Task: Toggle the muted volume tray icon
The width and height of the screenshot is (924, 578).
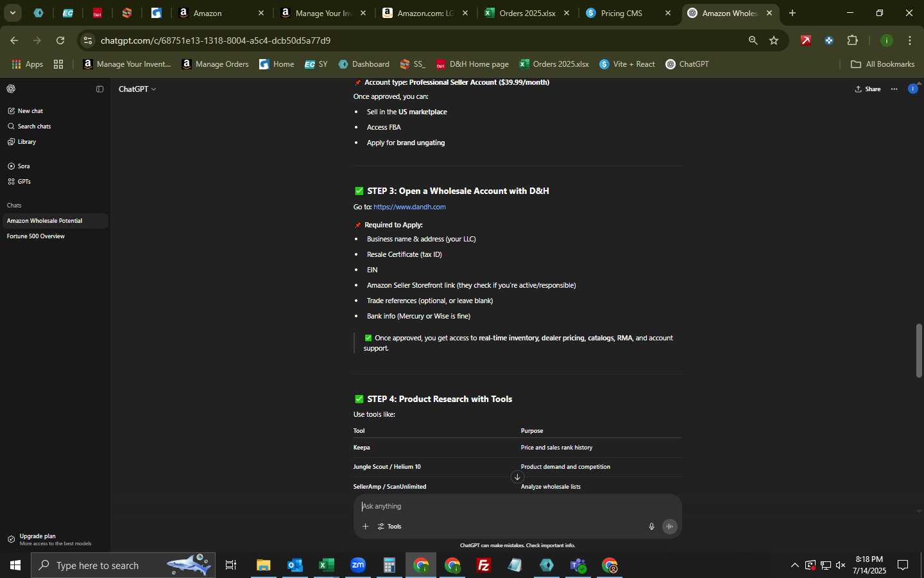Action: (841, 565)
